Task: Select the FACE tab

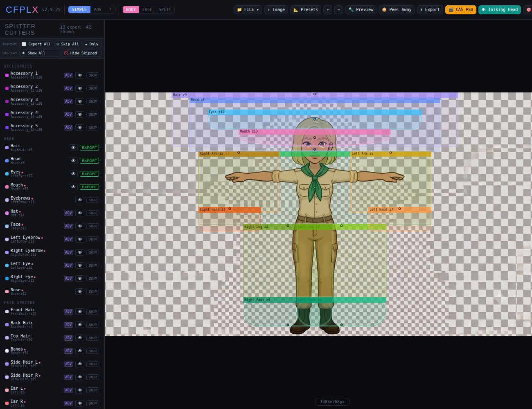Action: coord(147,9)
